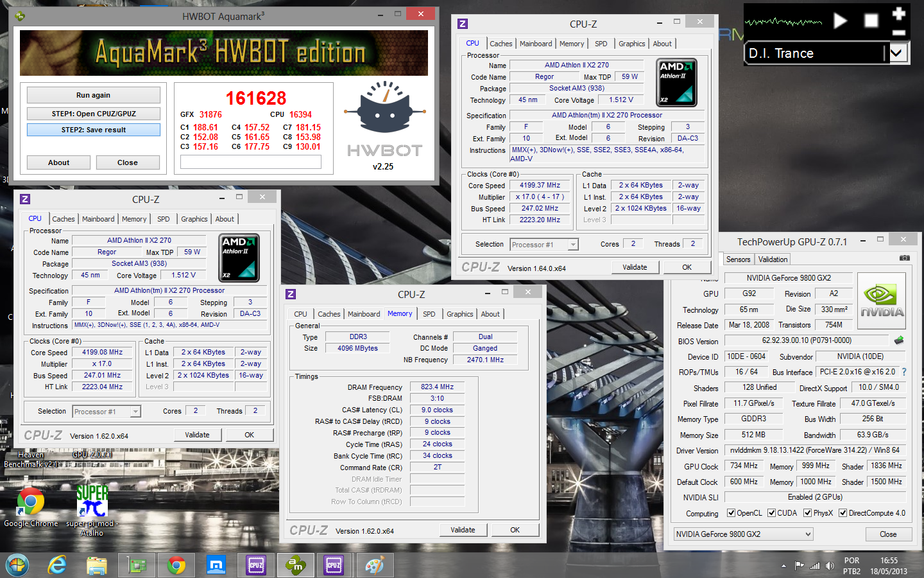The height and width of the screenshot is (578, 924).
Task: Open Internet Explorer from the taskbar
Action: coord(57,565)
